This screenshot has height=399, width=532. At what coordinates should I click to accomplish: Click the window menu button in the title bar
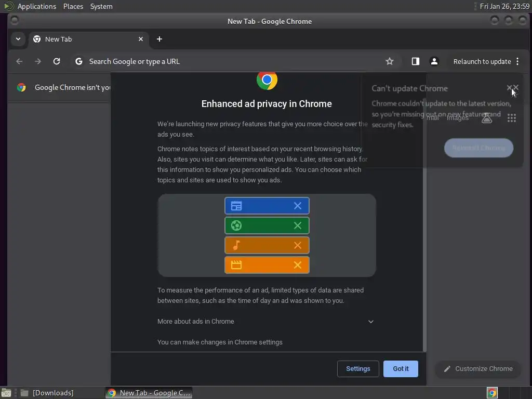pos(15,21)
